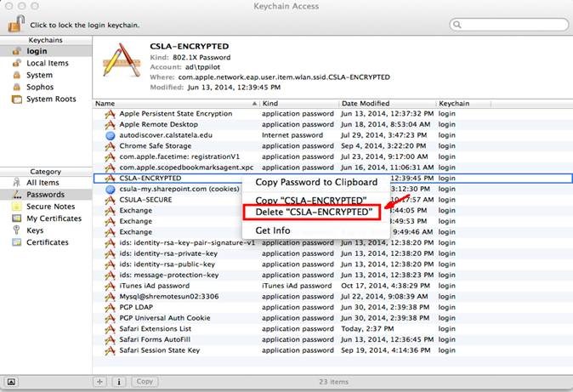Click the info (i) button

[119, 382]
